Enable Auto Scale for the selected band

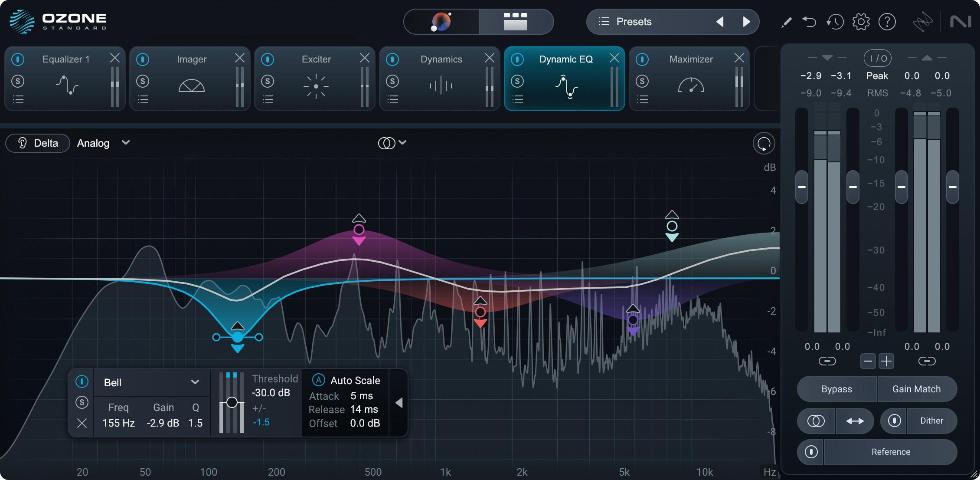318,380
